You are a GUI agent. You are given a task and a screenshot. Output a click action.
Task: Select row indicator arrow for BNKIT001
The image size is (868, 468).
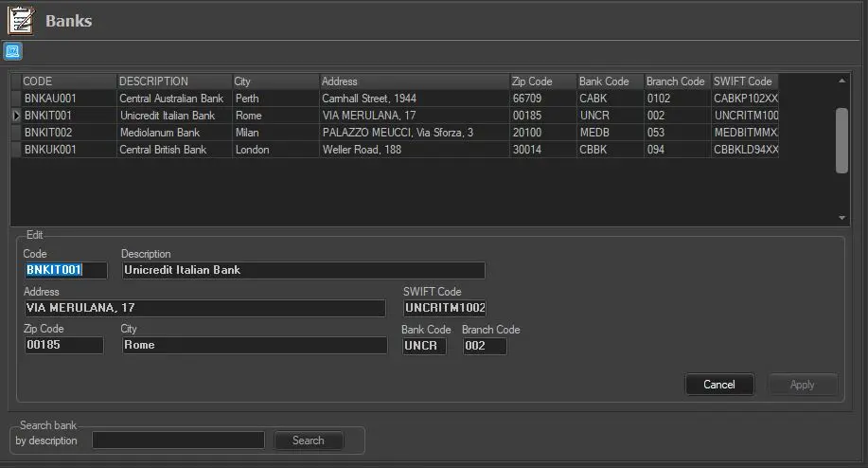click(x=15, y=116)
